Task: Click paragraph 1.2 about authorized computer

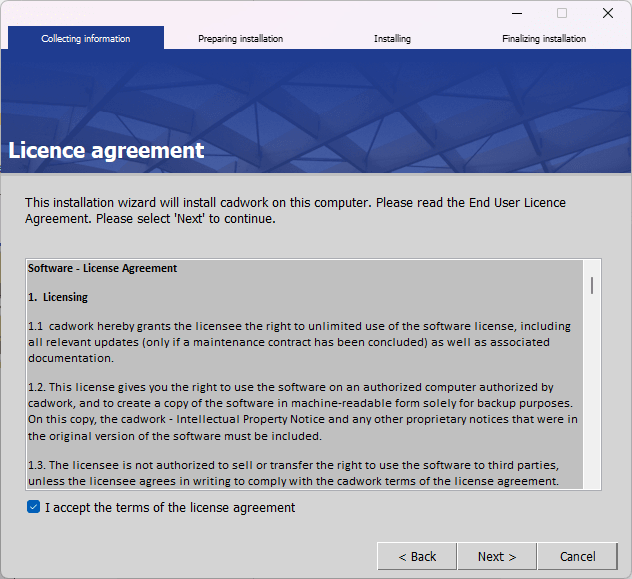Action: click(x=302, y=411)
